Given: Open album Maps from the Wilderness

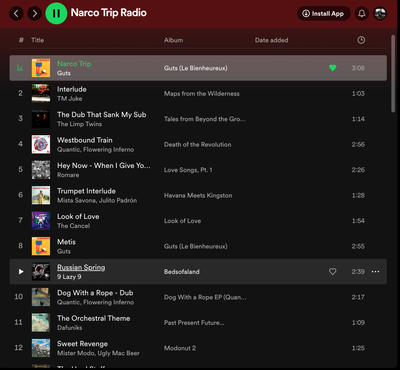Looking at the screenshot, I should (201, 94).
